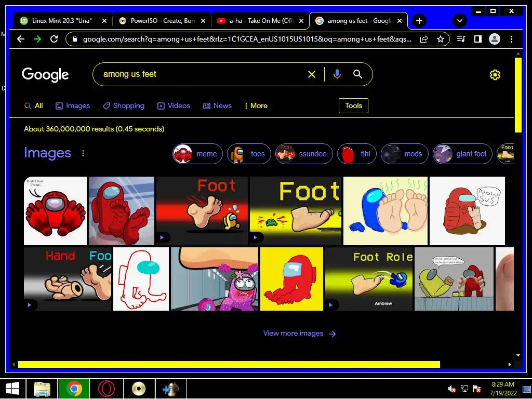The width and height of the screenshot is (532, 399).
Task: Open the media control icon in toolbar
Action: click(x=461, y=39)
